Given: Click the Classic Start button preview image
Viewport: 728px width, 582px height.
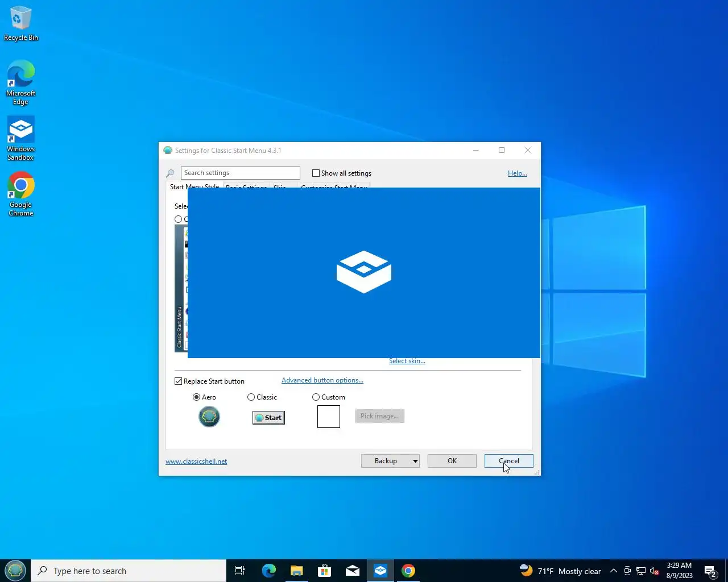Looking at the screenshot, I should (x=268, y=418).
